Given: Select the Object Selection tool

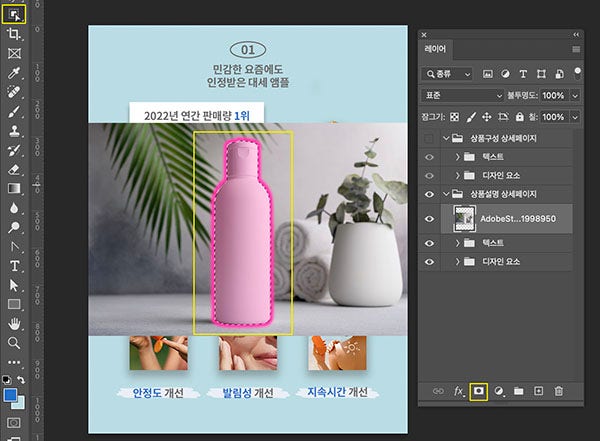Looking at the screenshot, I should [14, 15].
